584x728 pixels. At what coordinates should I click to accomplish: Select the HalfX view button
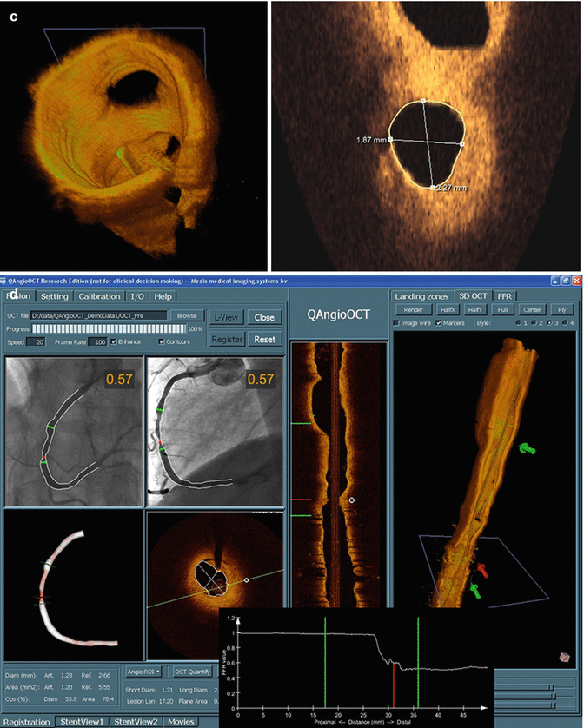pyautogui.click(x=450, y=309)
